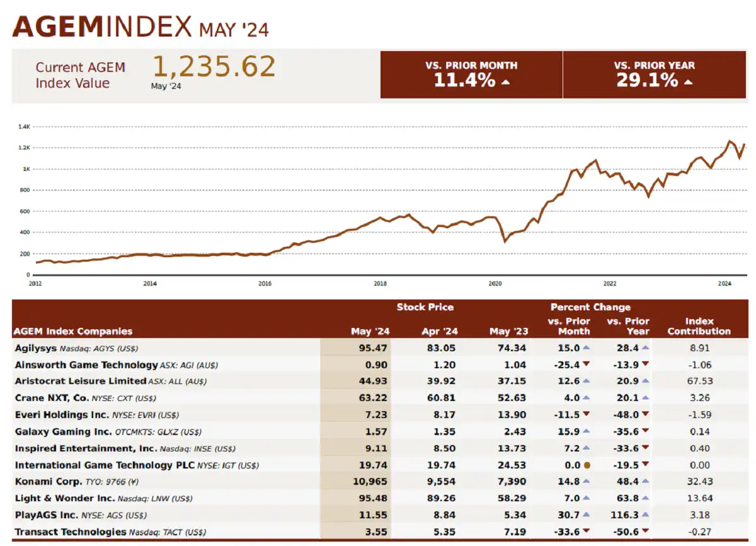Click up triangle next to Aristocrat 12.6

(586, 381)
